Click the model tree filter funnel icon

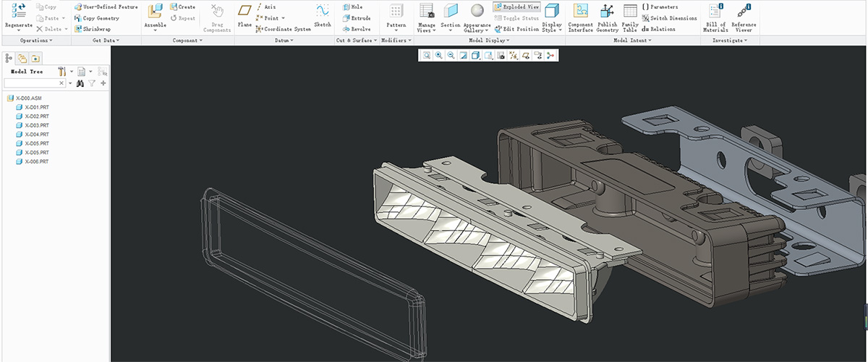coord(92,84)
